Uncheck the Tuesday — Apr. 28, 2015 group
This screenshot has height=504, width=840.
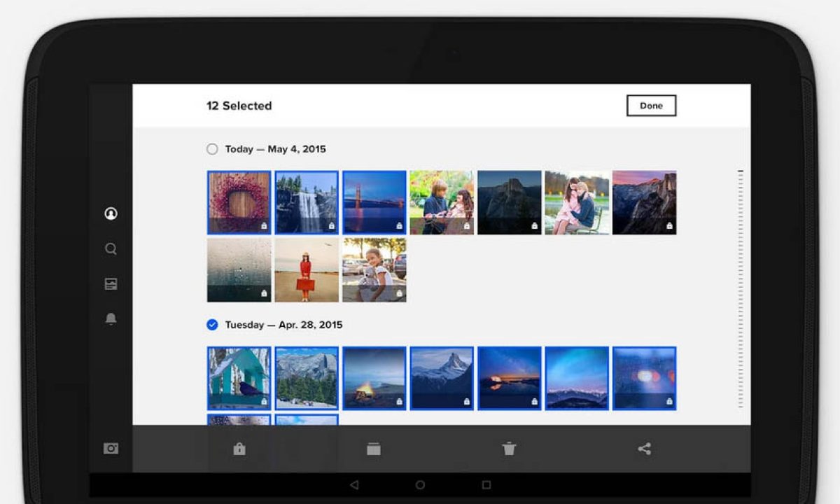coord(212,325)
